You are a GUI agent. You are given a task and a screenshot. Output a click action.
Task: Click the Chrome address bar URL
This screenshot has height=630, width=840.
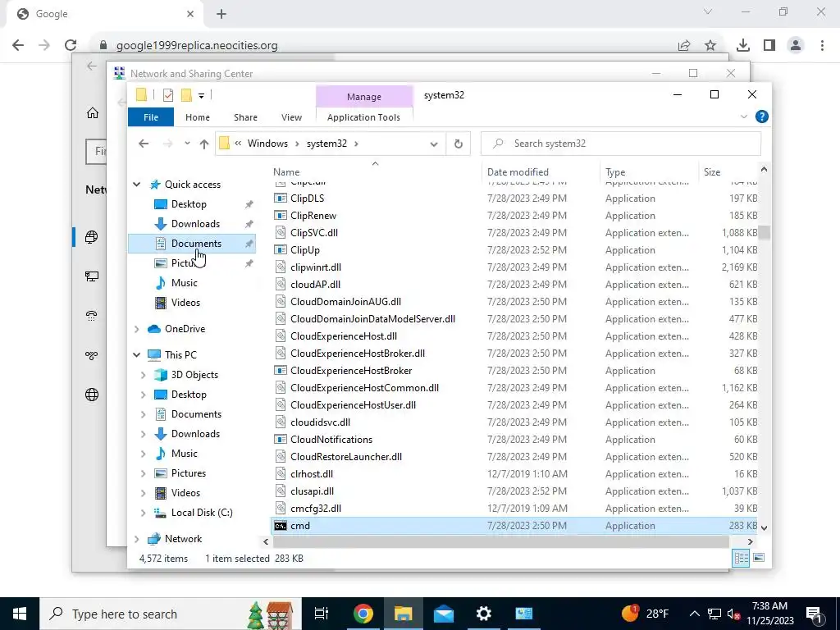[x=197, y=46]
